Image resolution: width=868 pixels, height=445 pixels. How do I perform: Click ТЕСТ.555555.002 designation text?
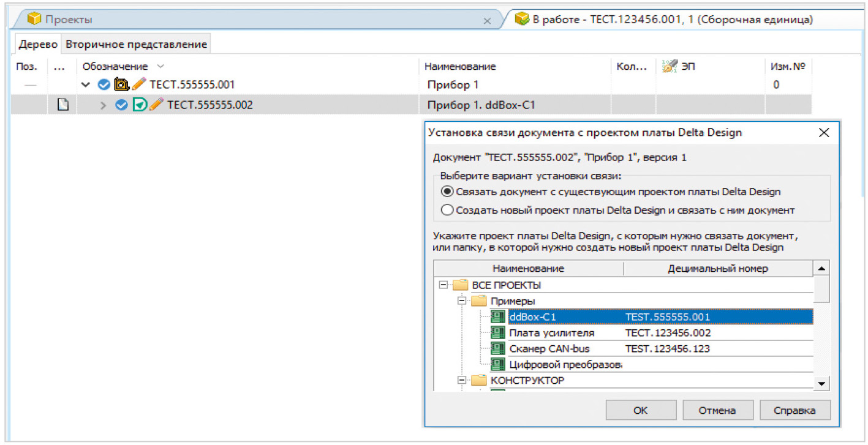[209, 105]
